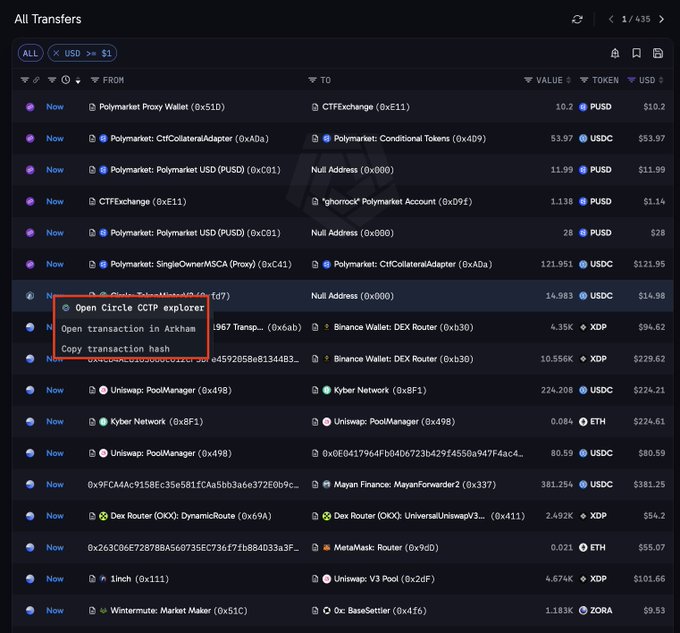Refresh the All Transfers list
This screenshot has height=633, width=680.
coord(577,20)
